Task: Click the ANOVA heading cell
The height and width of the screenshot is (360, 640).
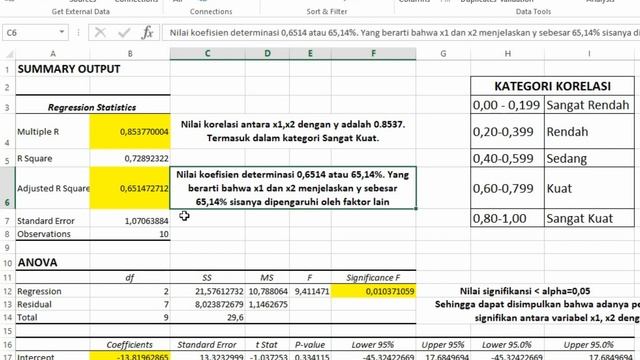Action: coord(53,262)
